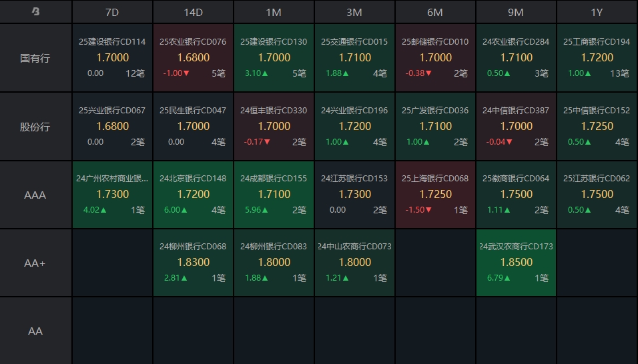This screenshot has height=364, width=638.
Task: Click the 1.6800 yield under 25兴业银行CD067
Action: click(x=113, y=127)
